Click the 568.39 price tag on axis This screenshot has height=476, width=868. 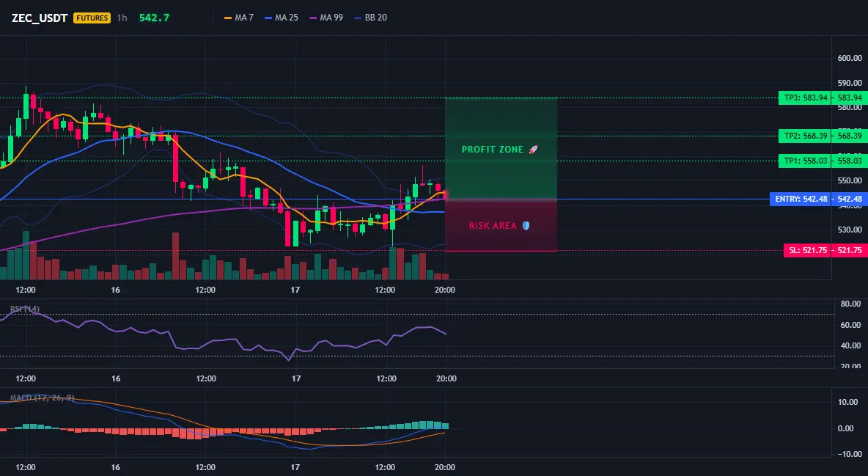[849, 136]
